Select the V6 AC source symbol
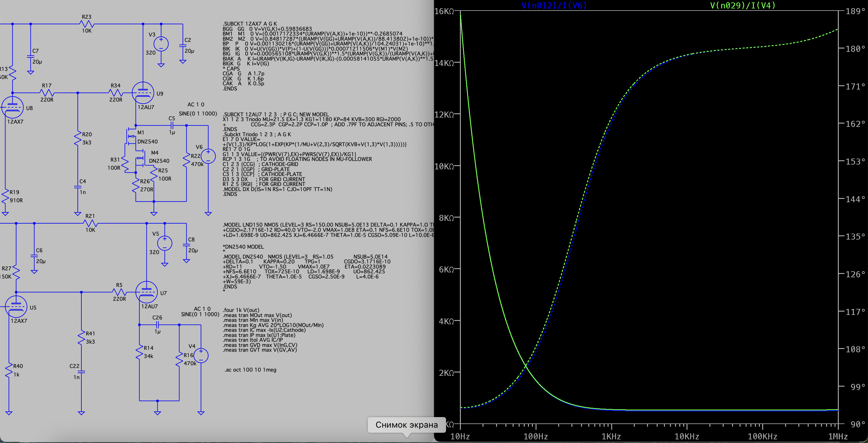The image size is (868, 443). 208,157
